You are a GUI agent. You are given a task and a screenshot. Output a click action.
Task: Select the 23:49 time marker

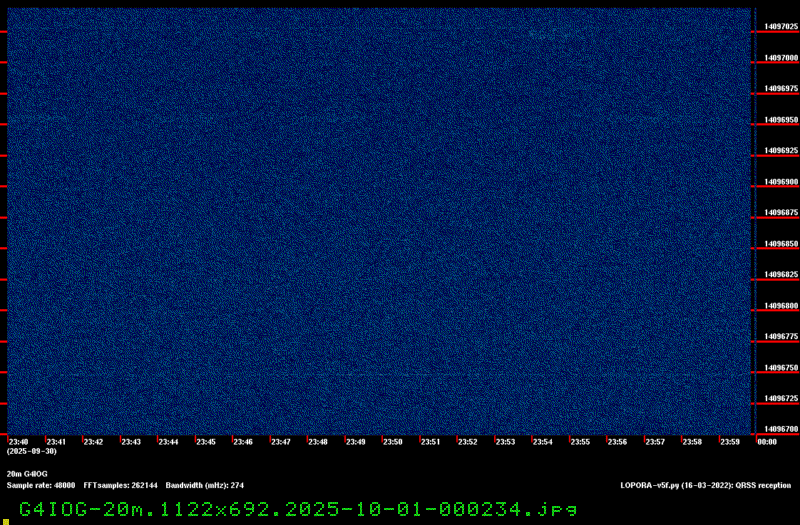356,442
